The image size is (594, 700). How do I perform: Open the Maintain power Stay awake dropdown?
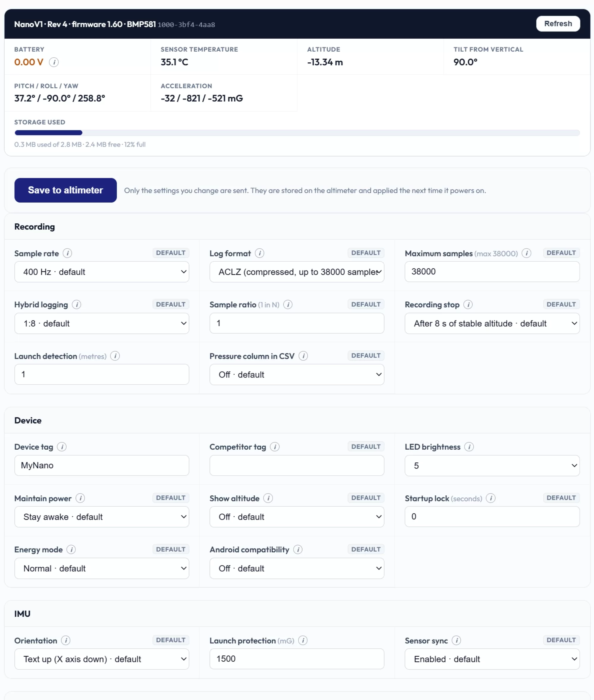[x=102, y=517]
